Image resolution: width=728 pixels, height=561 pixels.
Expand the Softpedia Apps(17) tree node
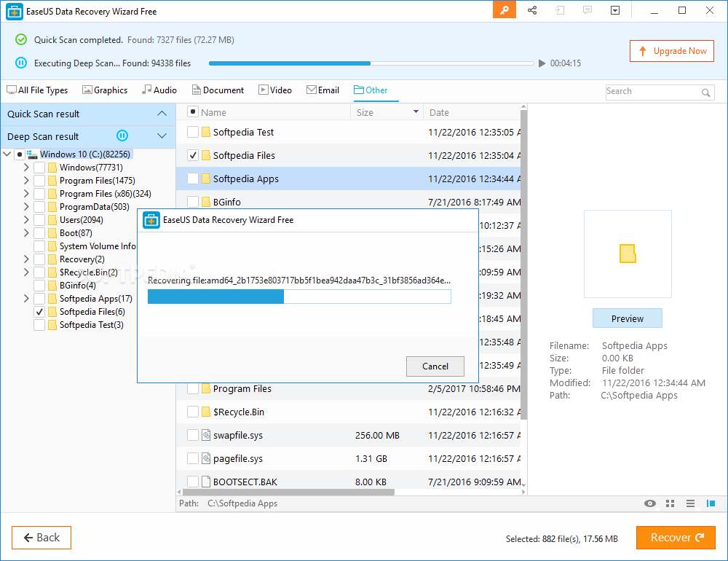point(26,299)
